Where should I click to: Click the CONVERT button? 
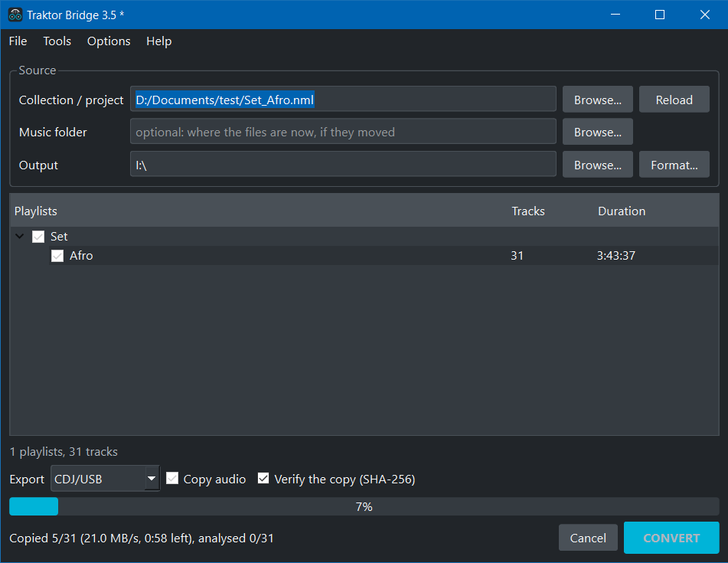point(671,538)
